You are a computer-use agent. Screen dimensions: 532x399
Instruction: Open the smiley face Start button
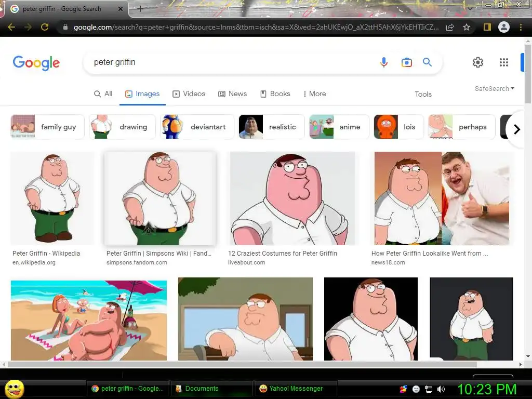click(14, 389)
